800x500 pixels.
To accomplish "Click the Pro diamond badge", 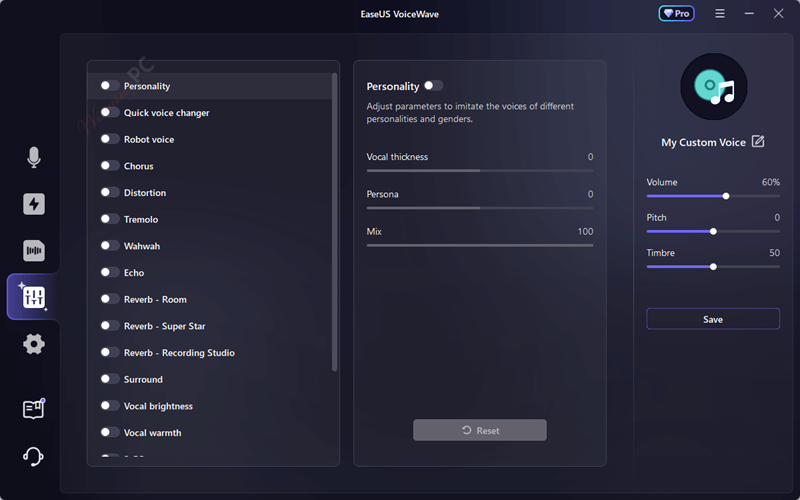I will pos(677,14).
